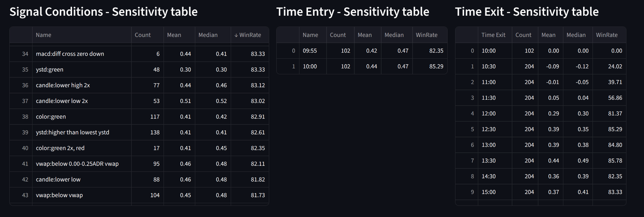Sort Signal Conditions table by Count column
This screenshot has width=644, height=217.
pyautogui.click(x=143, y=35)
